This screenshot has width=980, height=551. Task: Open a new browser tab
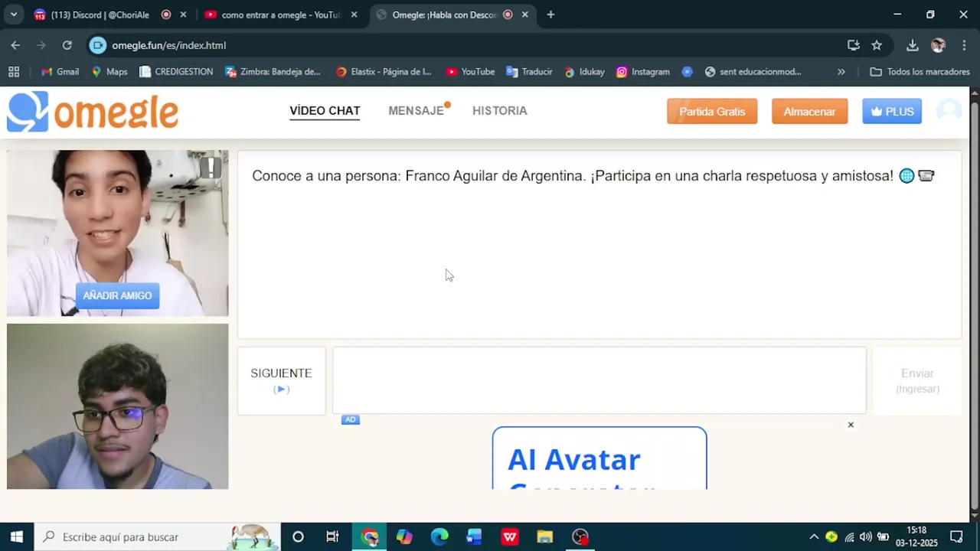[x=550, y=15]
